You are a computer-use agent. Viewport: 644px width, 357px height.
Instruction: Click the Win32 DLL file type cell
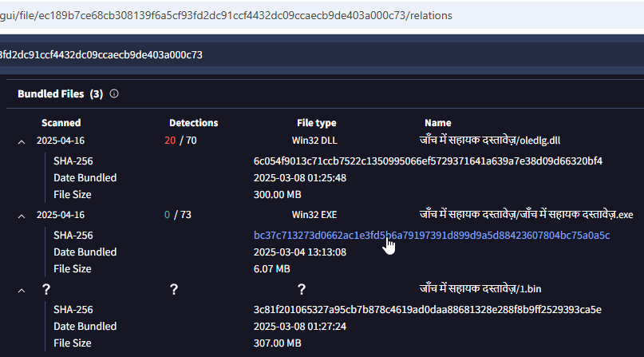(x=314, y=140)
